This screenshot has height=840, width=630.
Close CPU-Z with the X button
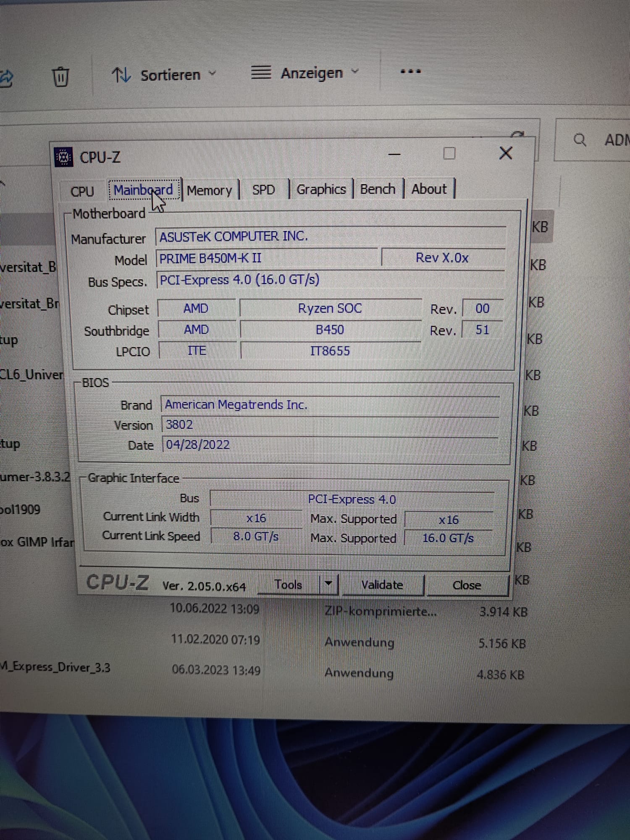click(506, 153)
